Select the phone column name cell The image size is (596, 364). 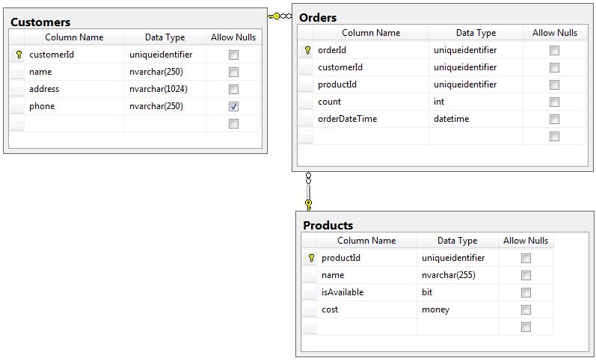coord(74,106)
